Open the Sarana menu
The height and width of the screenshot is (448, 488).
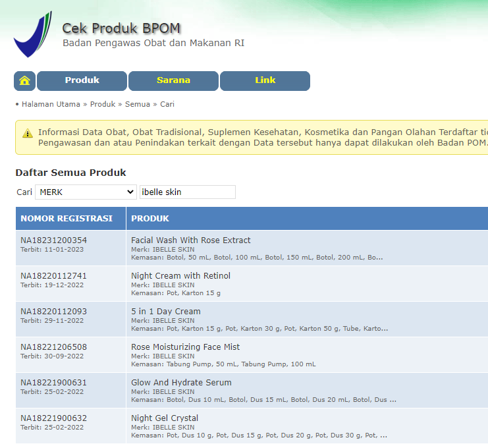[173, 80]
